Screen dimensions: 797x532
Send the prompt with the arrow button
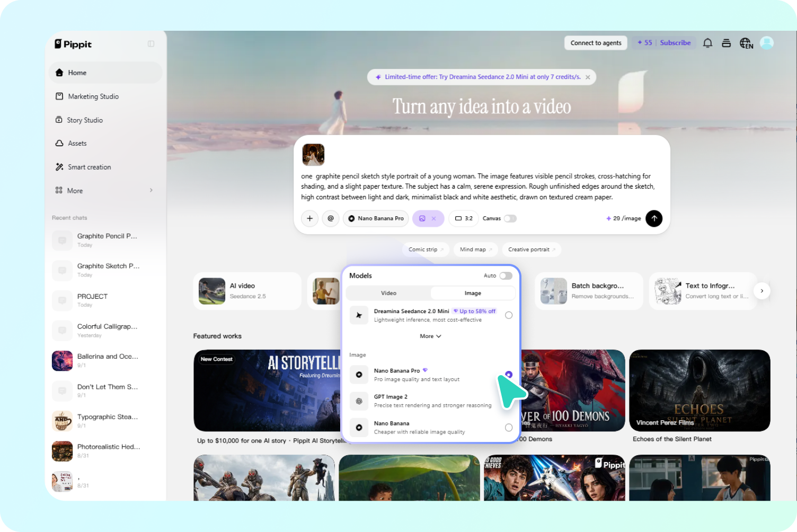(654, 218)
